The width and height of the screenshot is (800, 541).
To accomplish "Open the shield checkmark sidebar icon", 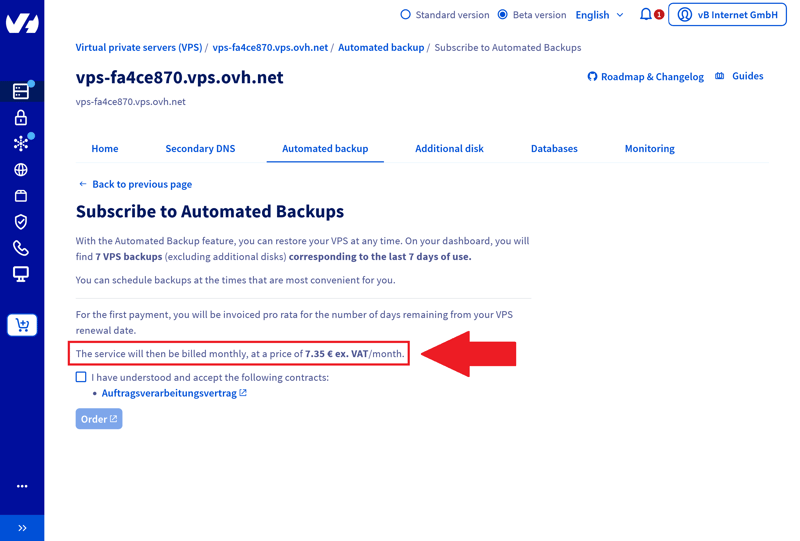I will 21,222.
